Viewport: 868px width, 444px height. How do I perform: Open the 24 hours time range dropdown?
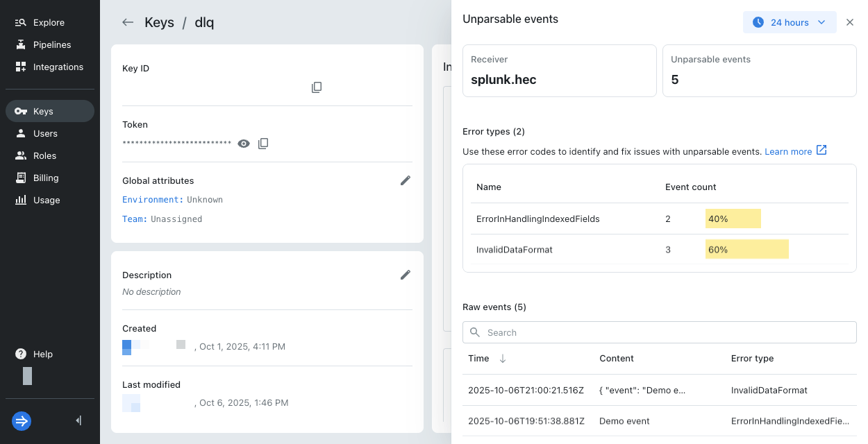(x=790, y=22)
